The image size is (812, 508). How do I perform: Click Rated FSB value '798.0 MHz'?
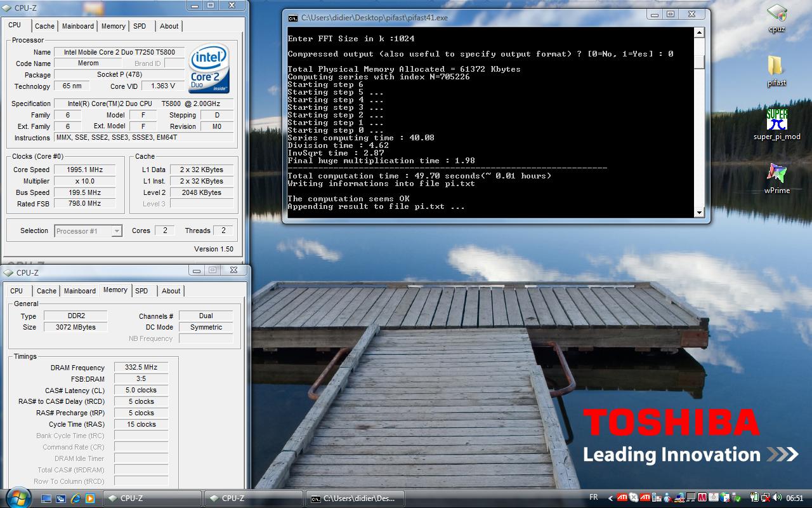point(85,204)
